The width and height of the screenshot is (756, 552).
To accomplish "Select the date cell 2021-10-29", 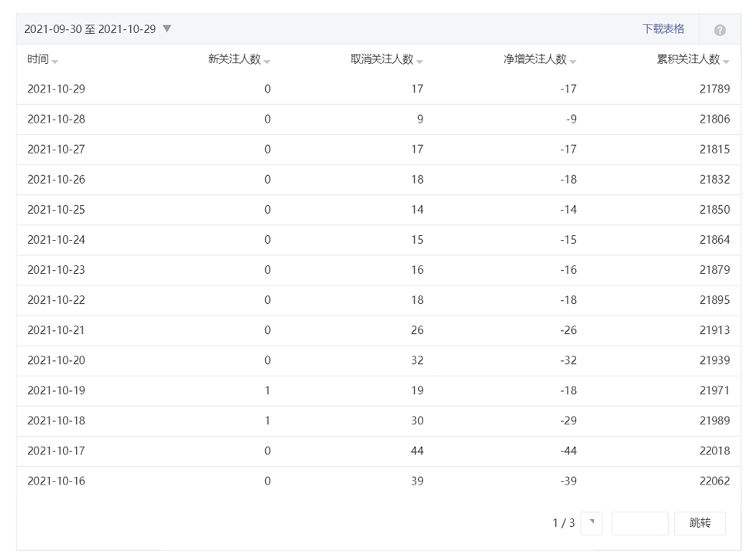I will tap(57, 89).
